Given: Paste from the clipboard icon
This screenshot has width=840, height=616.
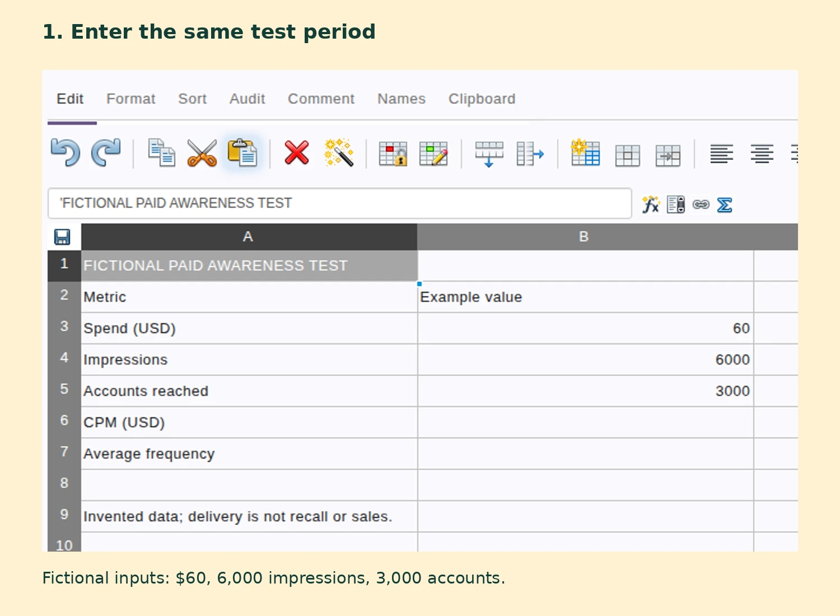Looking at the screenshot, I should click(242, 153).
